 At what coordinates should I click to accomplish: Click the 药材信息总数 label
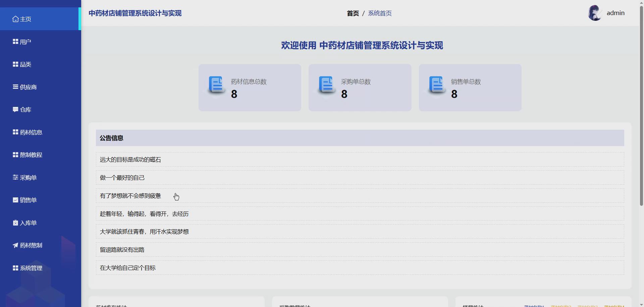pyautogui.click(x=249, y=82)
